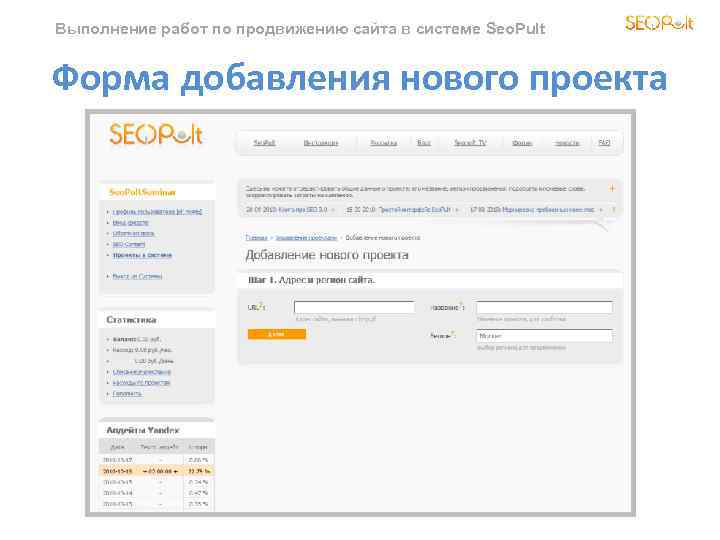Open the Блог item in the top navigation

coord(424,143)
